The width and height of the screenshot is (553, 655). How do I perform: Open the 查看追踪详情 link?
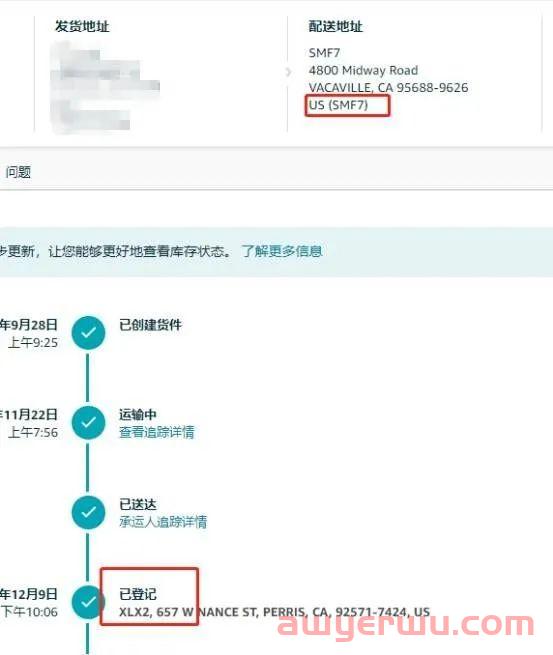pyautogui.click(x=157, y=432)
